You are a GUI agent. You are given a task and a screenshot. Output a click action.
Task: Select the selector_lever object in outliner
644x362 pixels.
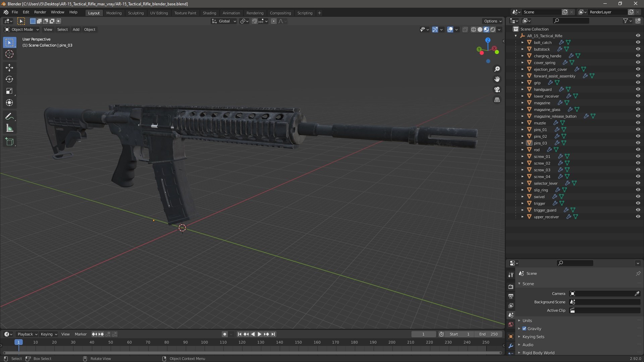point(546,183)
